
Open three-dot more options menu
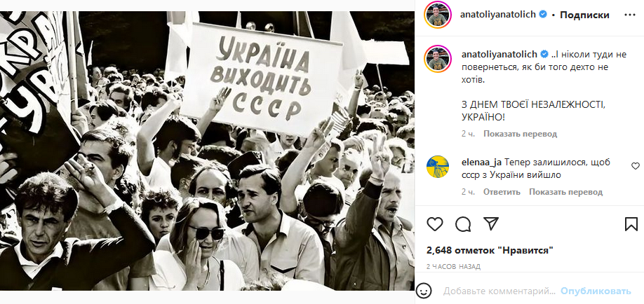(x=630, y=15)
